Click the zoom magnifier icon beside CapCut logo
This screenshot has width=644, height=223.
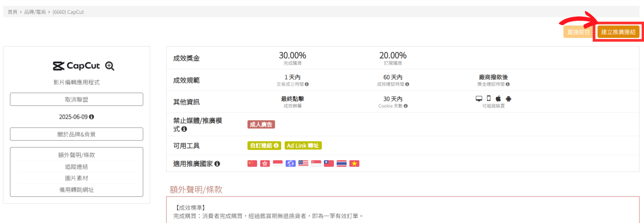coord(110,66)
